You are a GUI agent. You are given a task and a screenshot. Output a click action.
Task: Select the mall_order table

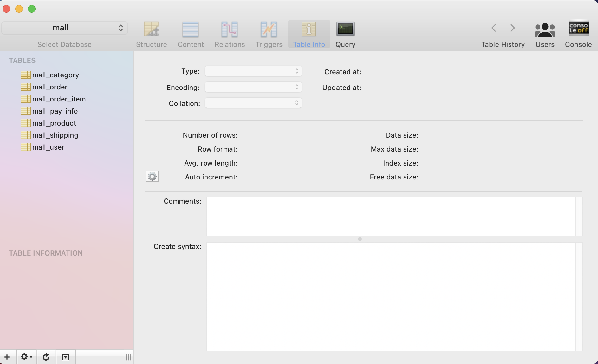(x=50, y=87)
